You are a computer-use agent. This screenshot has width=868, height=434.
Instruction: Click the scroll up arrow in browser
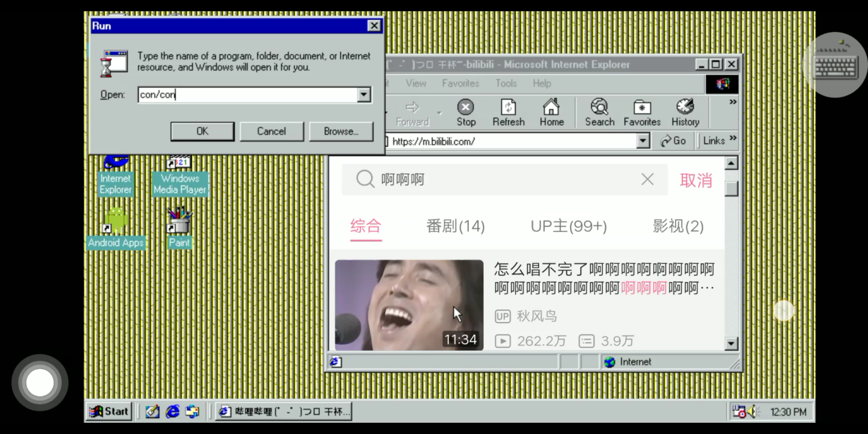click(731, 163)
